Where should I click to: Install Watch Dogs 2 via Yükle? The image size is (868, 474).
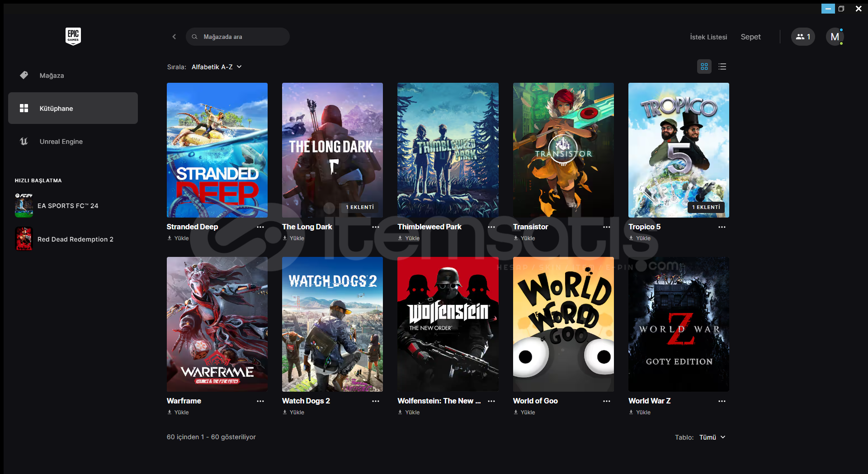(293, 412)
